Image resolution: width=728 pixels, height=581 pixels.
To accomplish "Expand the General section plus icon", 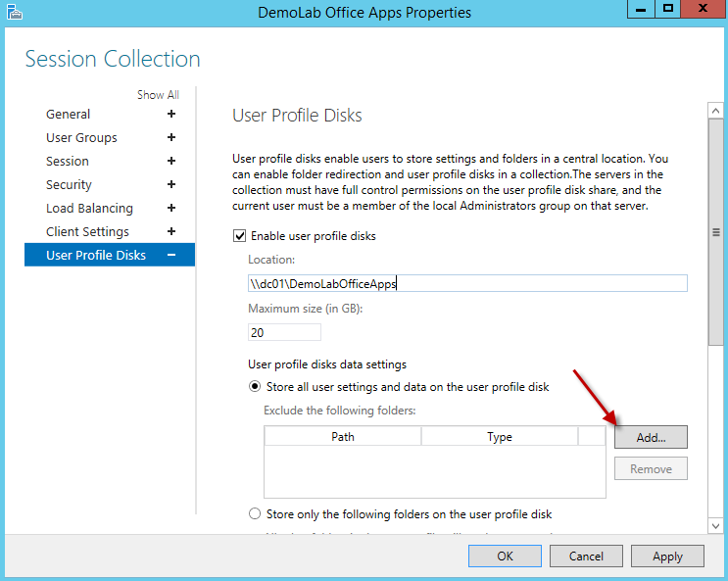I will [x=171, y=115].
